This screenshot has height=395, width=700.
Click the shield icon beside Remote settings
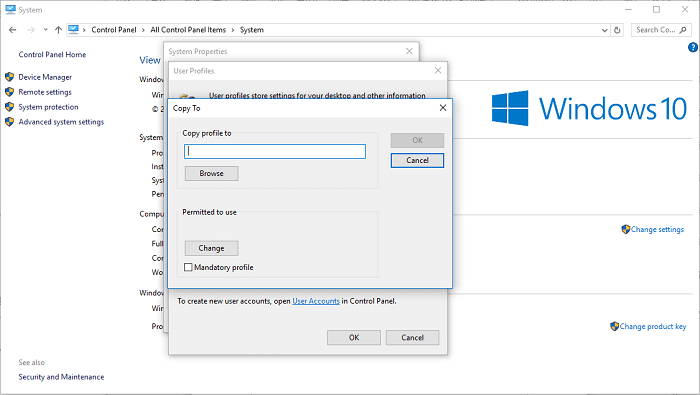tap(9, 92)
